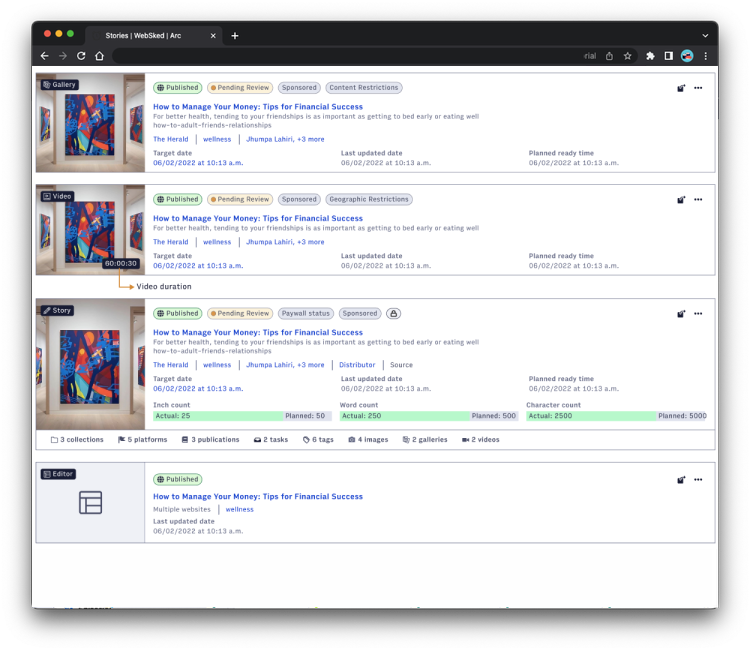This screenshot has width=750, height=651.
Task: Open browser three-dot menu
Action: pos(706,56)
